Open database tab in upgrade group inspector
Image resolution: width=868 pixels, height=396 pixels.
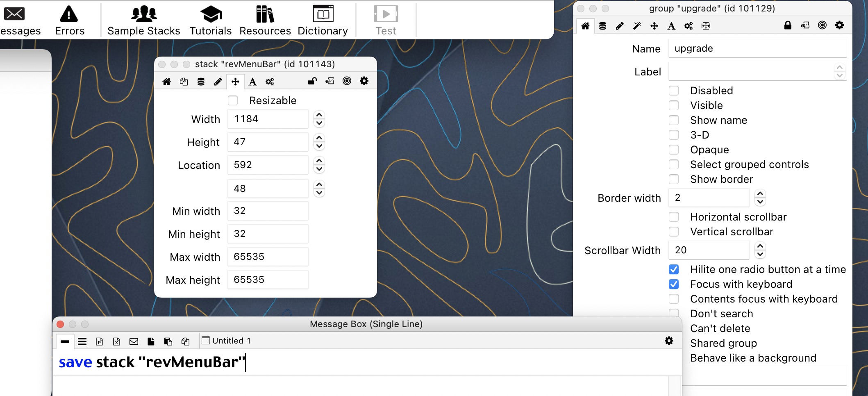tap(602, 26)
